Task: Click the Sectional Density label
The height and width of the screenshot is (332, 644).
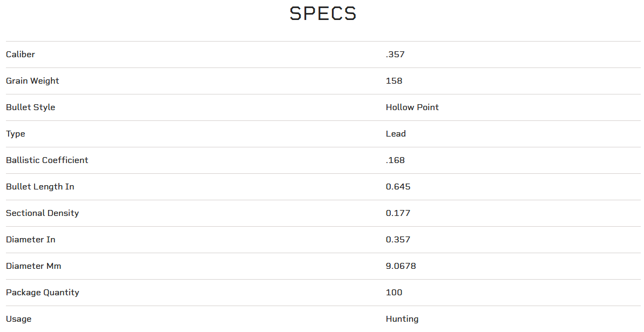Action: click(x=42, y=213)
